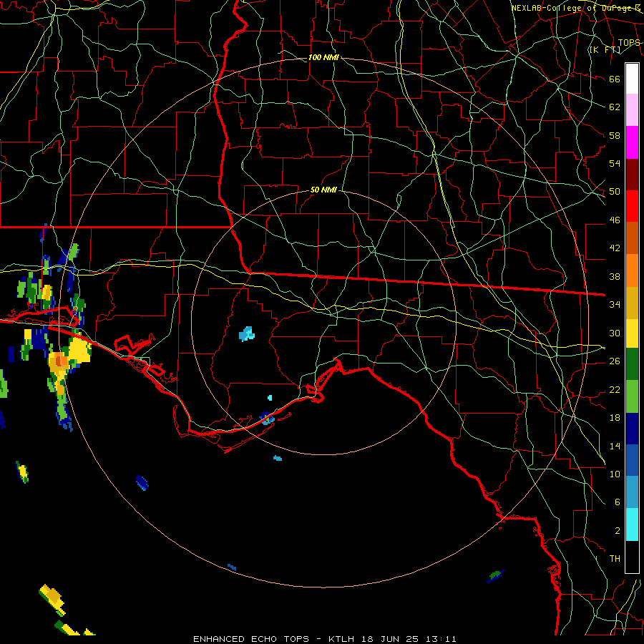644x644 pixels.
Task: Click the legend value 66
Action: click(x=615, y=79)
